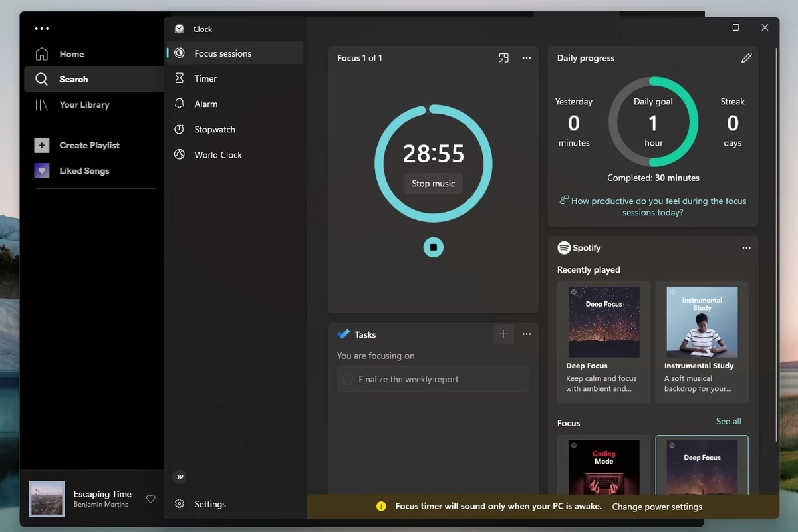Image resolution: width=798 pixels, height=532 pixels.
Task: Check off the 'Finalize the weekly report' task
Action: [348, 378]
